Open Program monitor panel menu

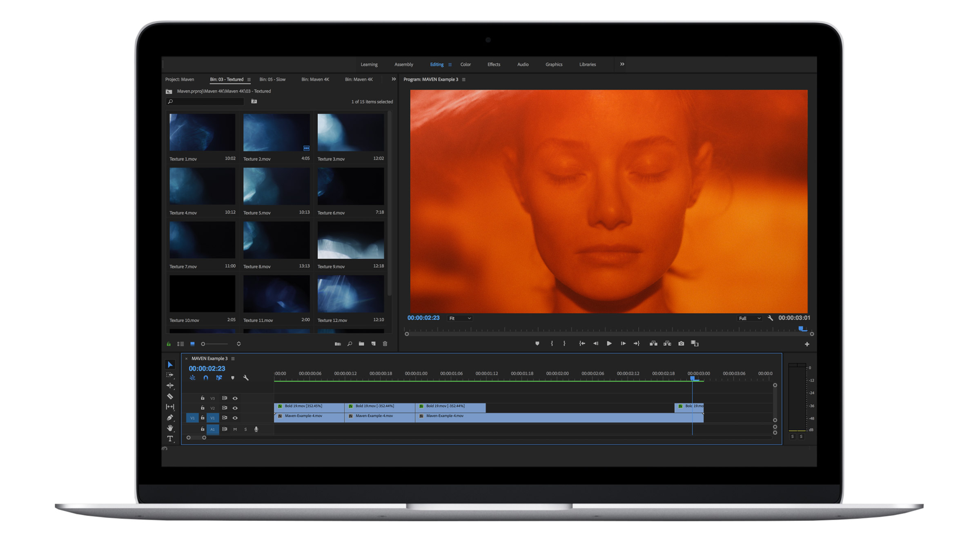tap(464, 80)
